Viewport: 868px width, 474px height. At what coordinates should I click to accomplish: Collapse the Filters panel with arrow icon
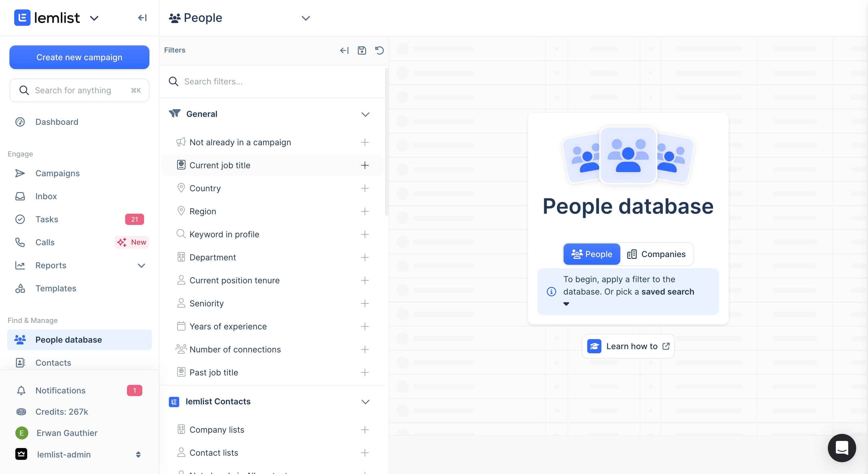click(x=344, y=50)
